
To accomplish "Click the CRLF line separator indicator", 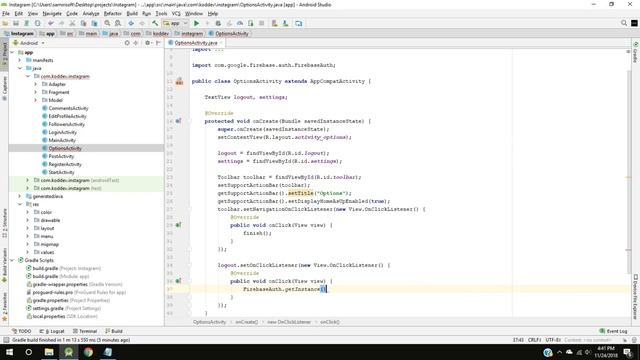I will click(x=534, y=340).
